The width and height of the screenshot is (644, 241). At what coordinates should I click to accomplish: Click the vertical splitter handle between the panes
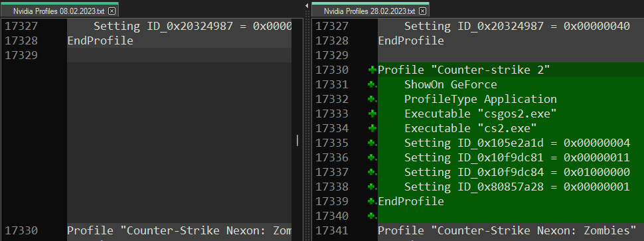[x=297, y=140]
